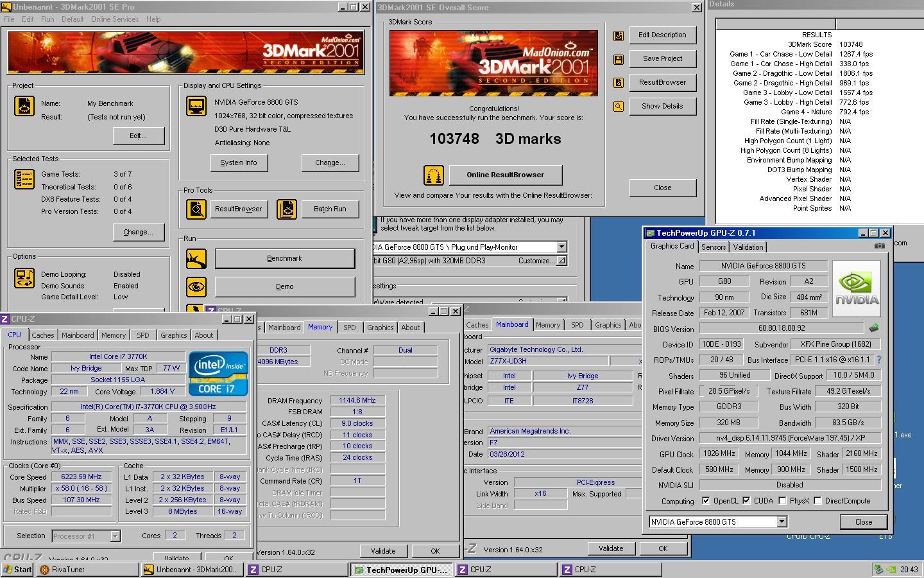Click the Start button
924x578 pixels.
17,569
